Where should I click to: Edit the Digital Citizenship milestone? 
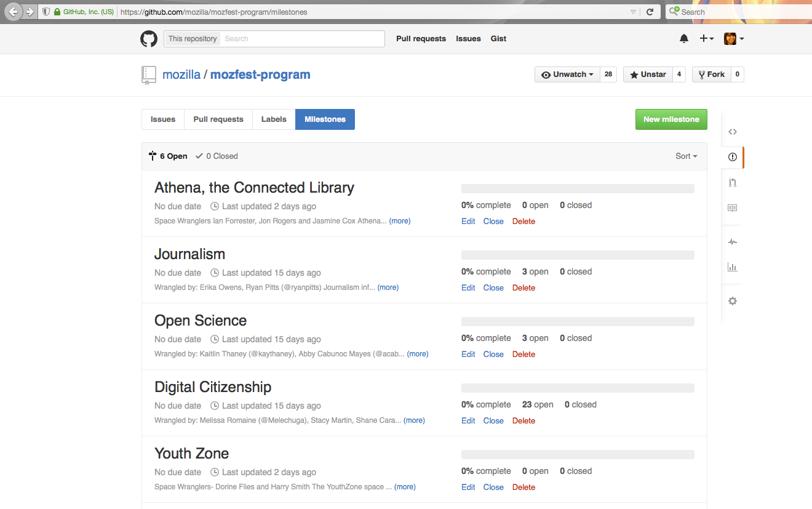pos(468,421)
